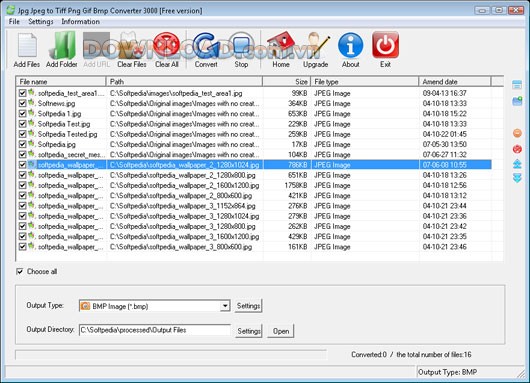Click the conversion progress bar
Viewport: 530px width, 383px height.
[171, 355]
